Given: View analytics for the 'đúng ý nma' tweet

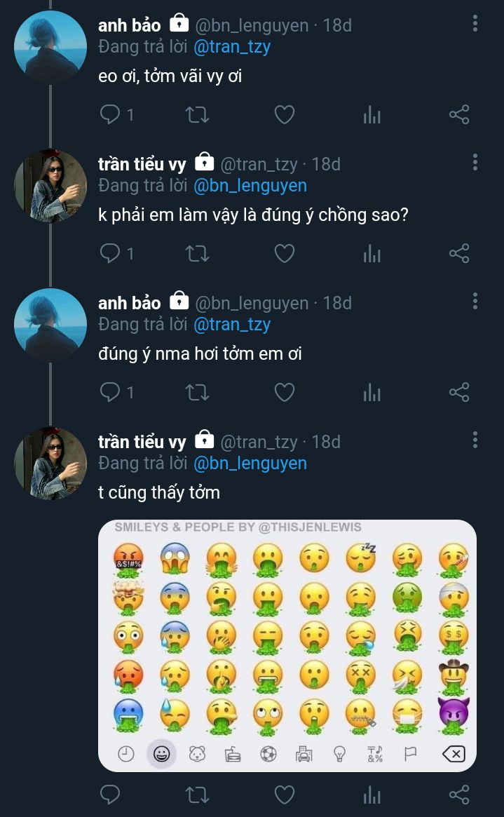Looking at the screenshot, I should coord(372,393).
